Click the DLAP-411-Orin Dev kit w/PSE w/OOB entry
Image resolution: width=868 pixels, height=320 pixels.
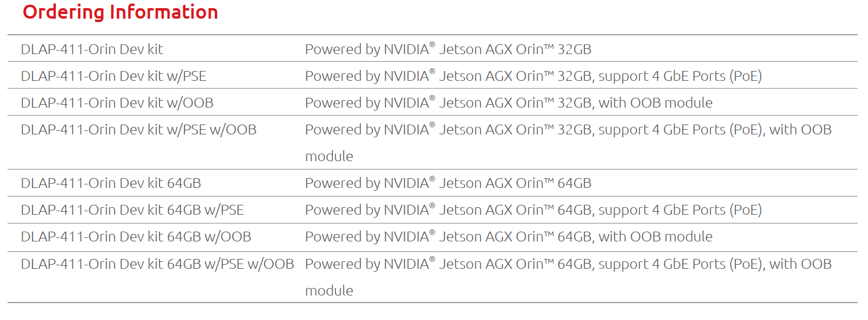(x=139, y=130)
